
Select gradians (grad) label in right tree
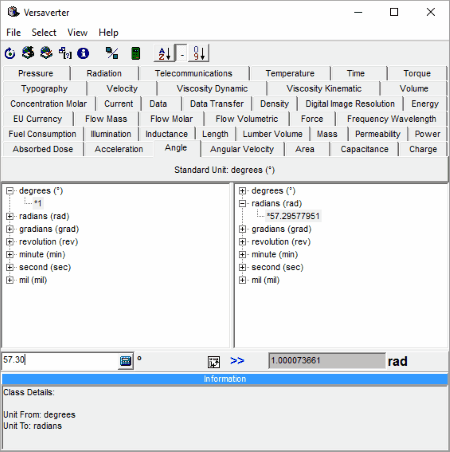(281, 229)
